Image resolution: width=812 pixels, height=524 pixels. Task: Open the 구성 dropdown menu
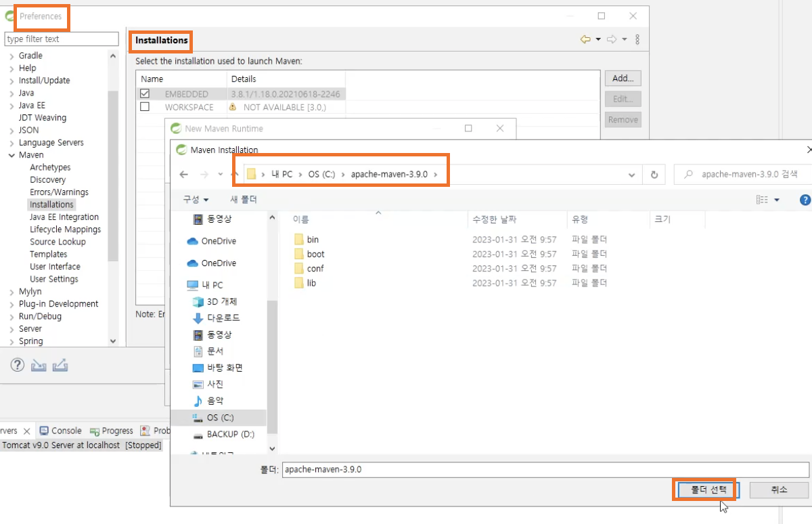[196, 200]
